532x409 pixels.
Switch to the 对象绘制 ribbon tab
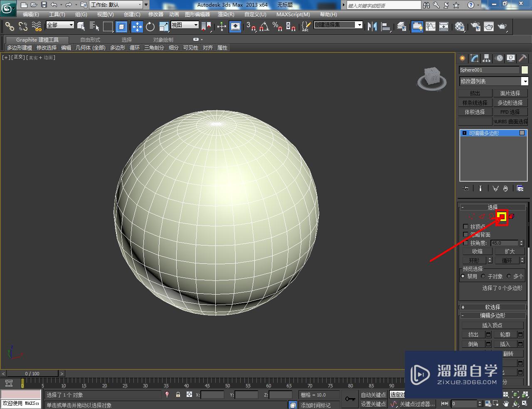(163, 40)
